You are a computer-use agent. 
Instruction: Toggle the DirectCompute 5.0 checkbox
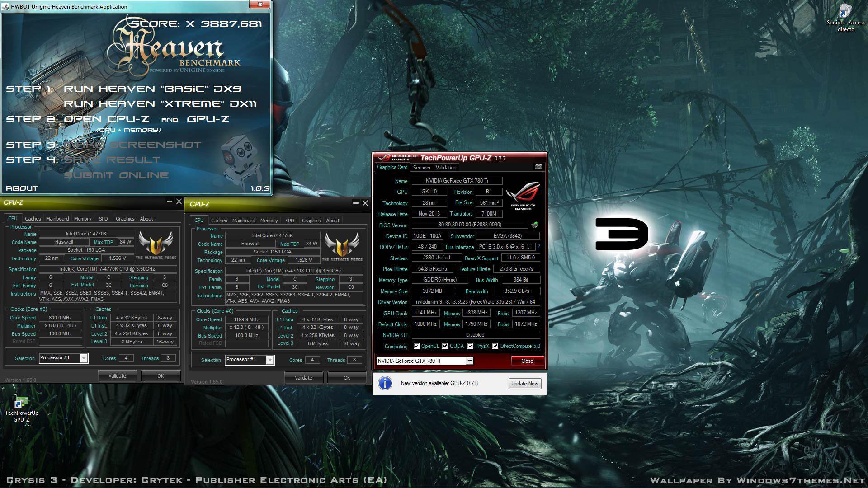pos(495,346)
